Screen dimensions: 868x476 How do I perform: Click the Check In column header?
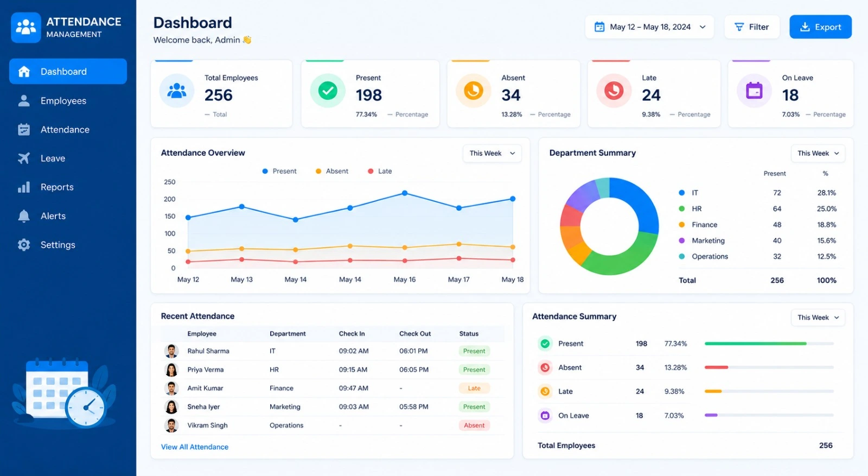(x=352, y=334)
